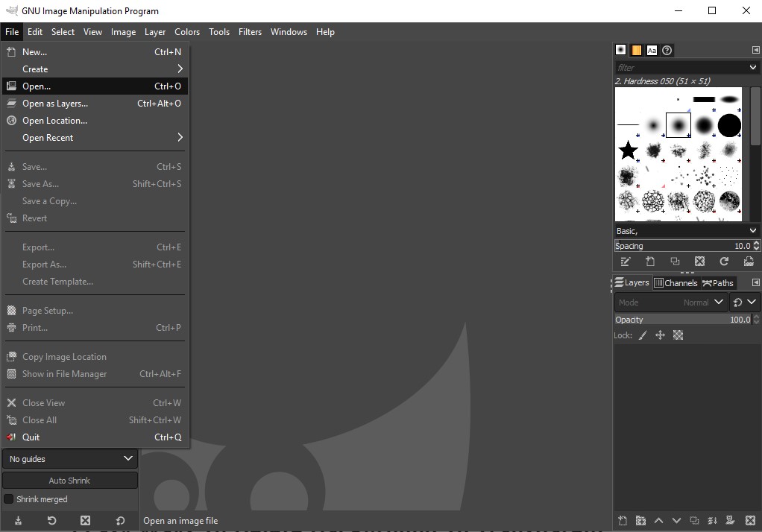Refresh the brushes list icon

tap(723, 262)
